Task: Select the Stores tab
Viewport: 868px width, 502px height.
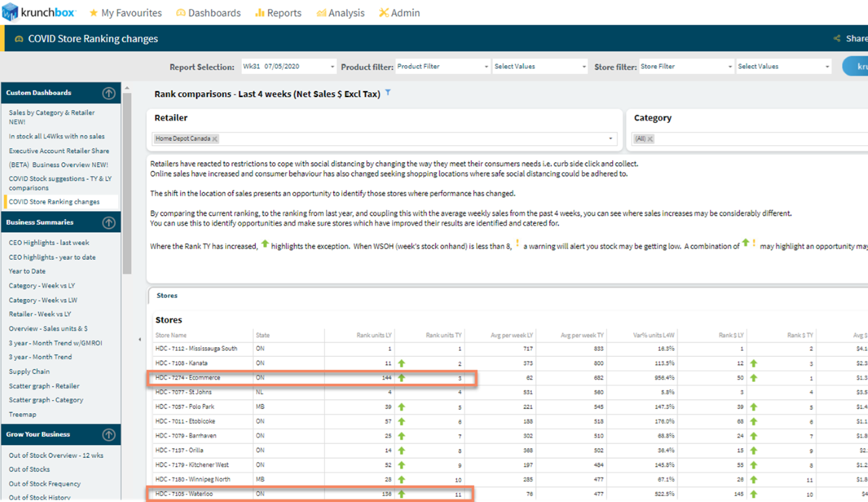Action: [167, 296]
